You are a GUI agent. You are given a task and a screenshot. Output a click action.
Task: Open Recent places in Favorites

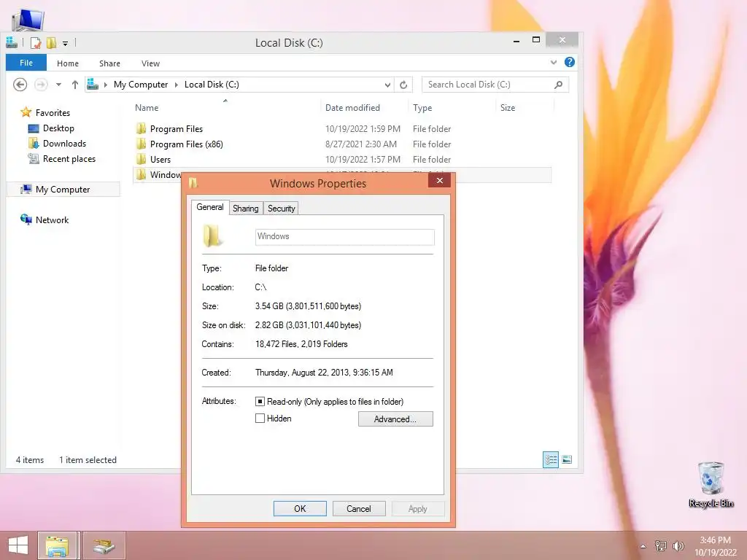pyautogui.click(x=69, y=158)
